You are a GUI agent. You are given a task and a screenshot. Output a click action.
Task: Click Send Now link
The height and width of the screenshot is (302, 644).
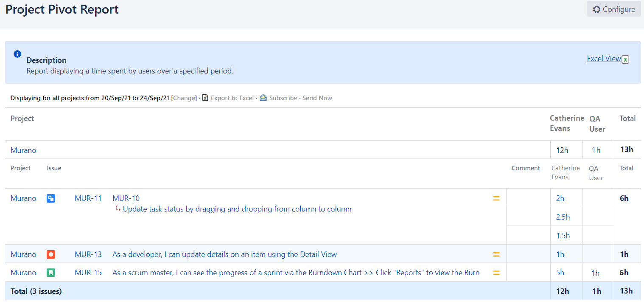[317, 98]
